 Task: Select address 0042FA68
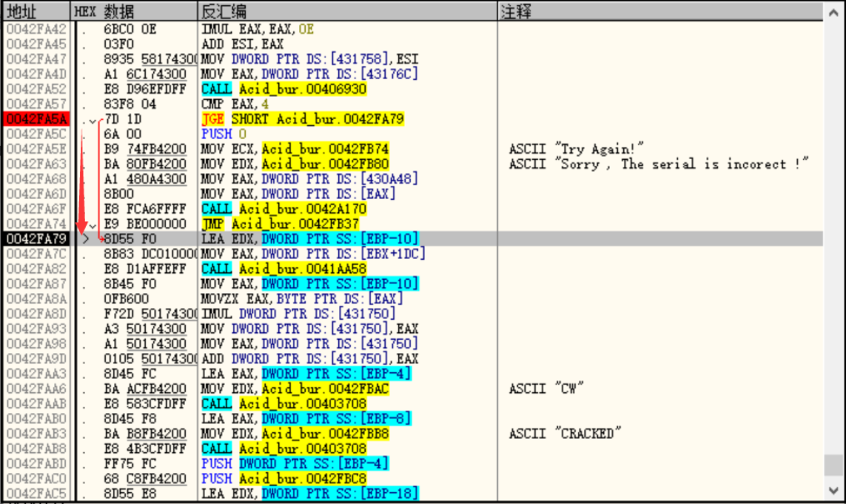click(36, 178)
